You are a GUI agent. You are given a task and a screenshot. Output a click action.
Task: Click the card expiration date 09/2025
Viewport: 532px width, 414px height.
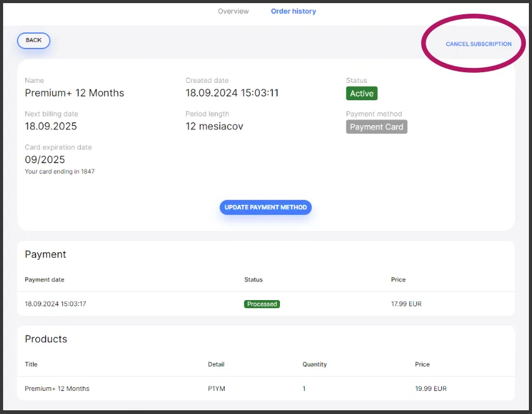coord(45,160)
